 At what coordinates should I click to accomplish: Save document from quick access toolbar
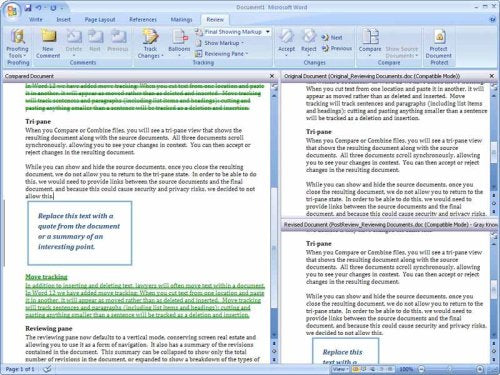click(28, 7)
